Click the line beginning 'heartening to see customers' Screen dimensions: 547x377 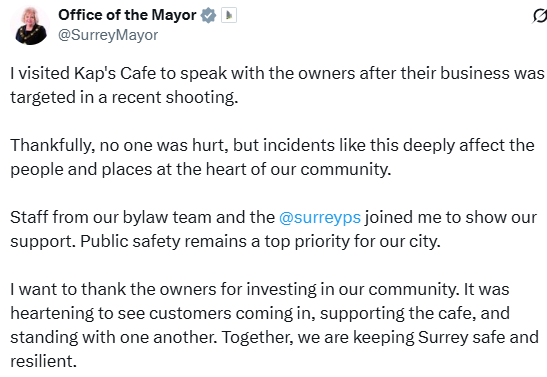point(260,313)
